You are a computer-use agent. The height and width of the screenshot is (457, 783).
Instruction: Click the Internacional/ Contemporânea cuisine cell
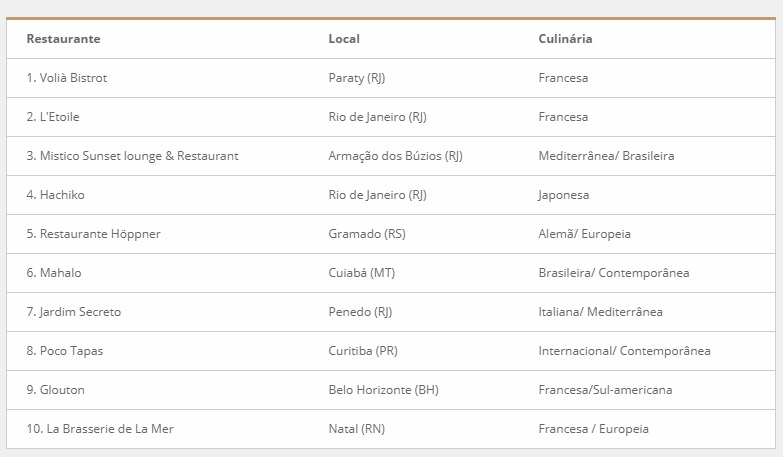click(624, 351)
